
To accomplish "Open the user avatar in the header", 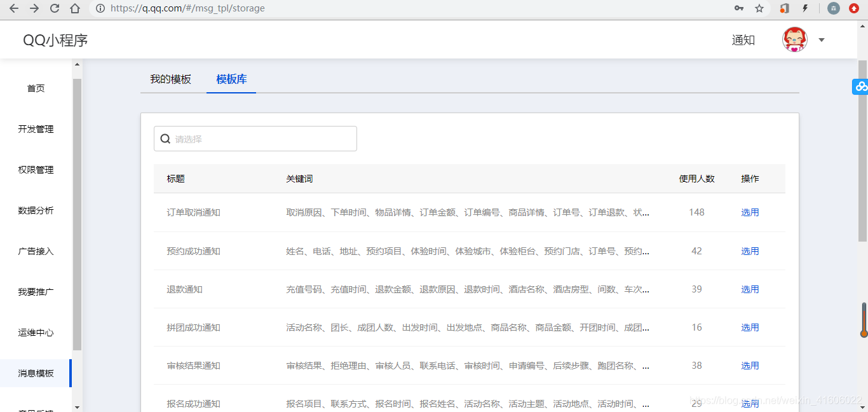I will click(794, 39).
